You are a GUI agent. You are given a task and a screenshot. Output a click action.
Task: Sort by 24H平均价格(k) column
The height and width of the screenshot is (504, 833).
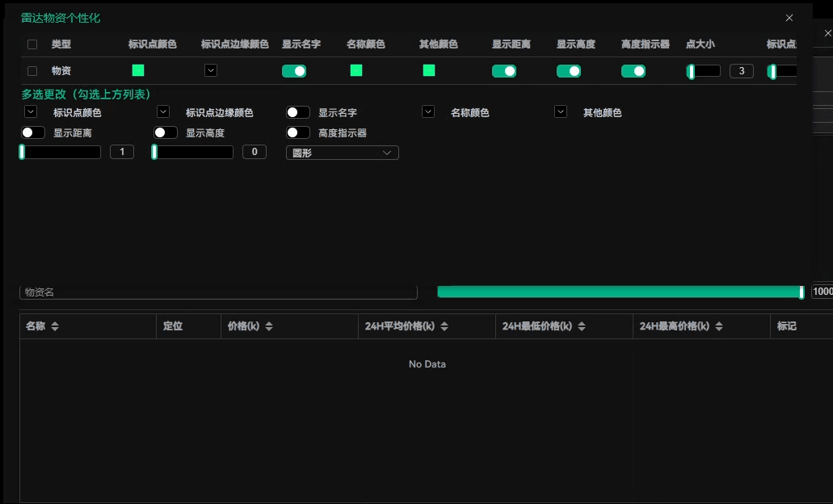click(444, 326)
